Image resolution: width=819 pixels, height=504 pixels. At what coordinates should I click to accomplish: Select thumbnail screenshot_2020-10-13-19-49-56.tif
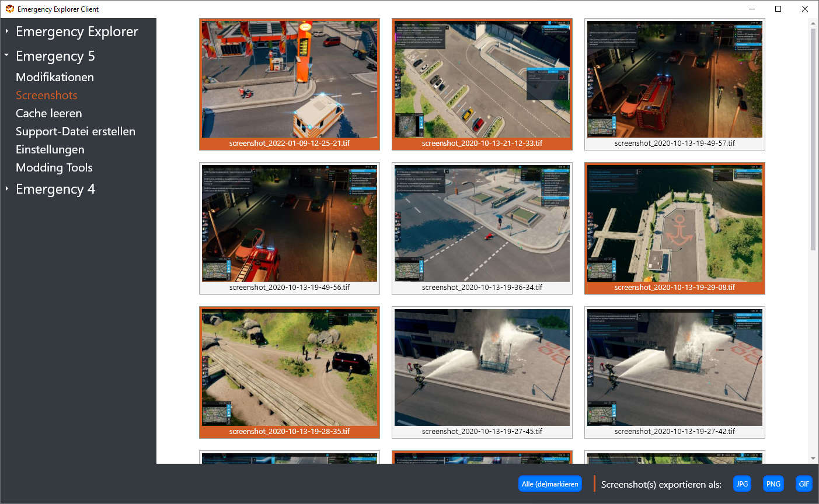point(290,228)
